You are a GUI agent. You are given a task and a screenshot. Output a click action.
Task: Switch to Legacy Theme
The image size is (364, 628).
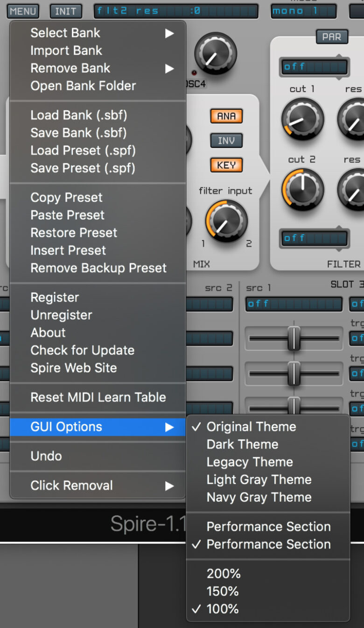pyautogui.click(x=268, y=462)
